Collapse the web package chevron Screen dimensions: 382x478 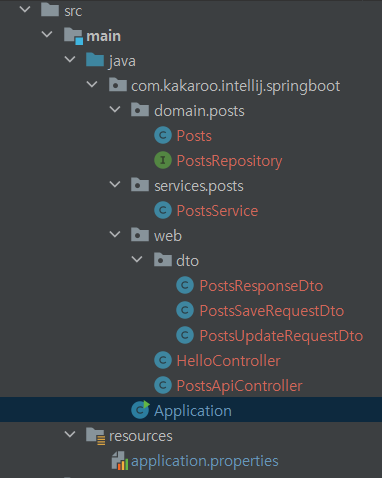(115, 234)
